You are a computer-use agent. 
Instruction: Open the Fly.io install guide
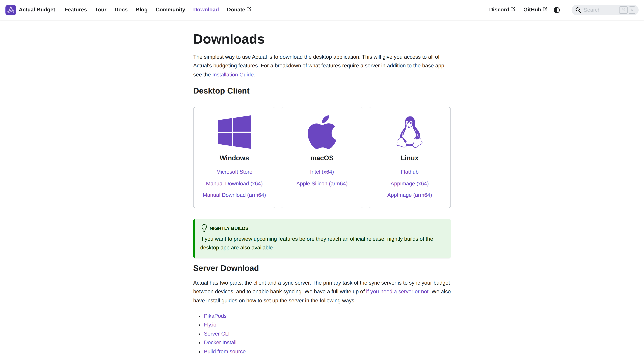tap(210, 324)
